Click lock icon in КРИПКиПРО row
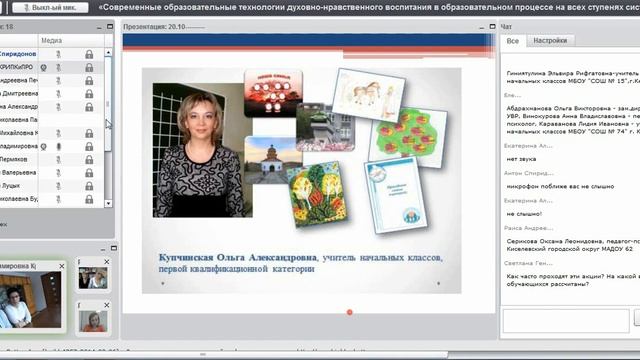Viewport: 640px width, 360px height. click(89, 67)
